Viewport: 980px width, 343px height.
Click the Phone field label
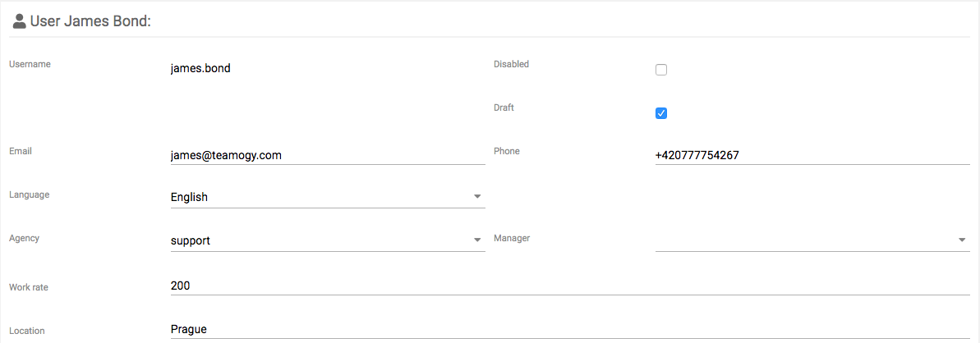pyautogui.click(x=507, y=151)
